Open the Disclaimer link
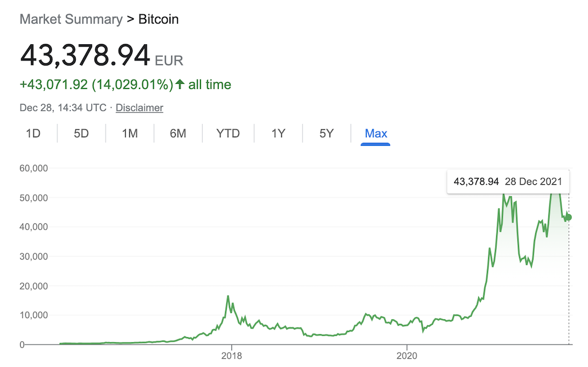This screenshot has width=588, height=367. pyautogui.click(x=139, y=107)
